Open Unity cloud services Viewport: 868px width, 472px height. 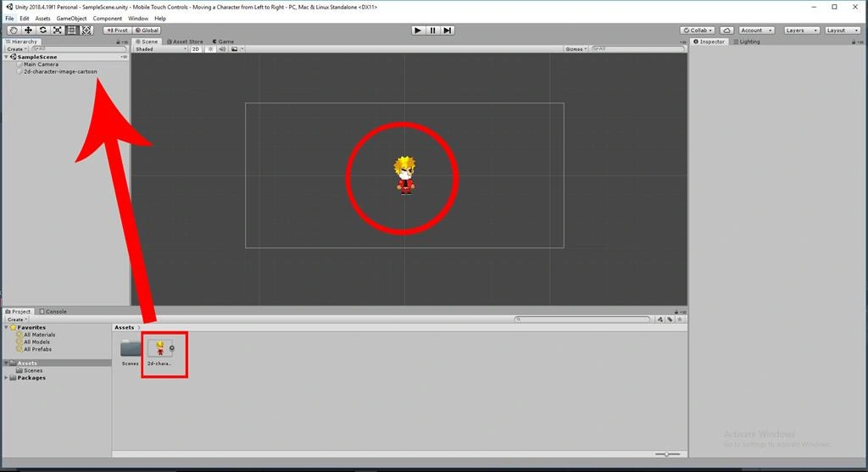point(726,31)
